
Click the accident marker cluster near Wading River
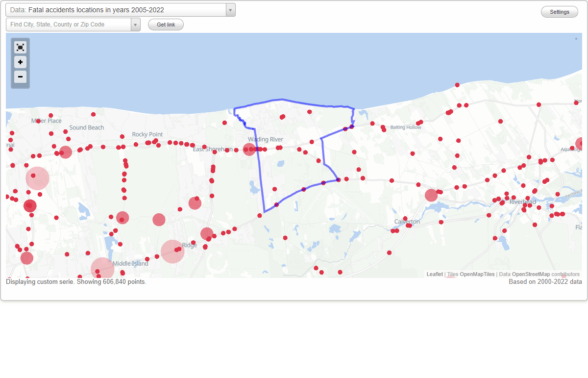[x=249, y=149]
